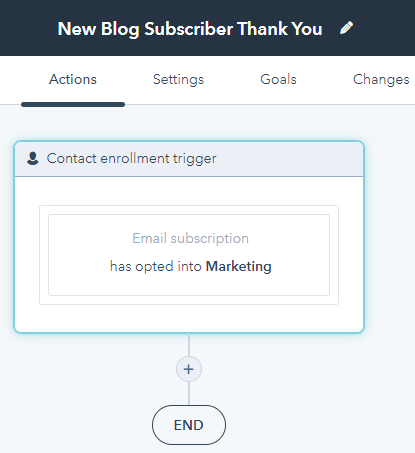Click the bold Marketing subscription value
The width and height of the screenshot is (415, 453).
click(x=239, y=266)
